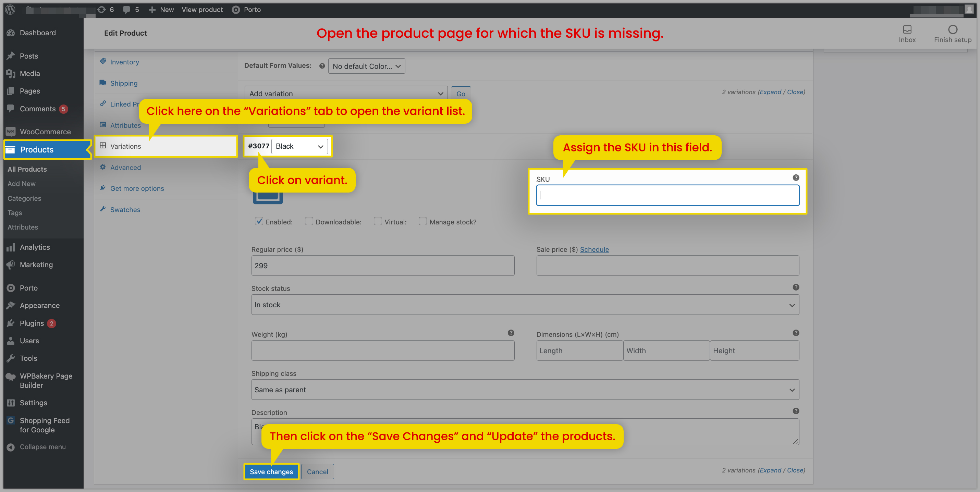This screenshot has height=492, width=980.
Task: Open the Analytics menu in sidebar
Action: 35,247
